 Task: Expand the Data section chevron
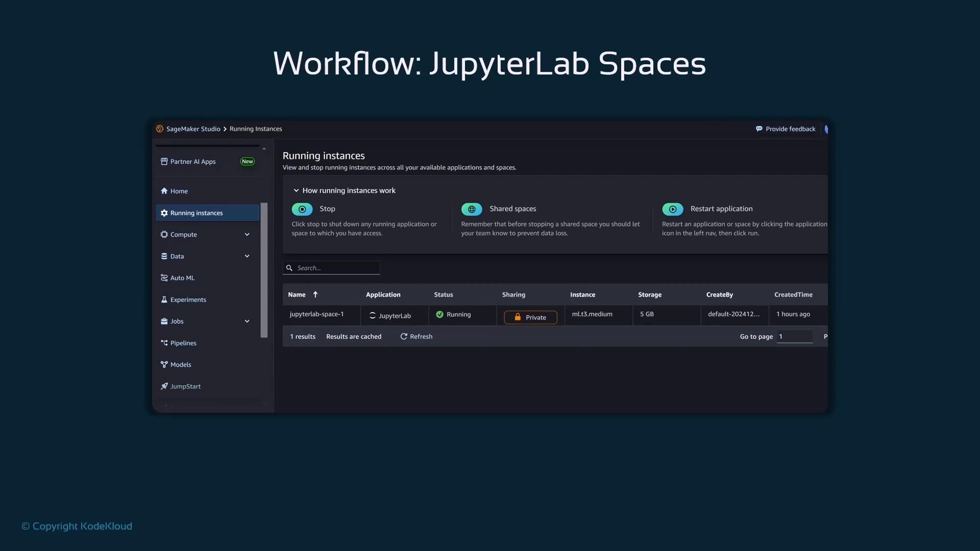pyautogui.click(x=247, y=256)
